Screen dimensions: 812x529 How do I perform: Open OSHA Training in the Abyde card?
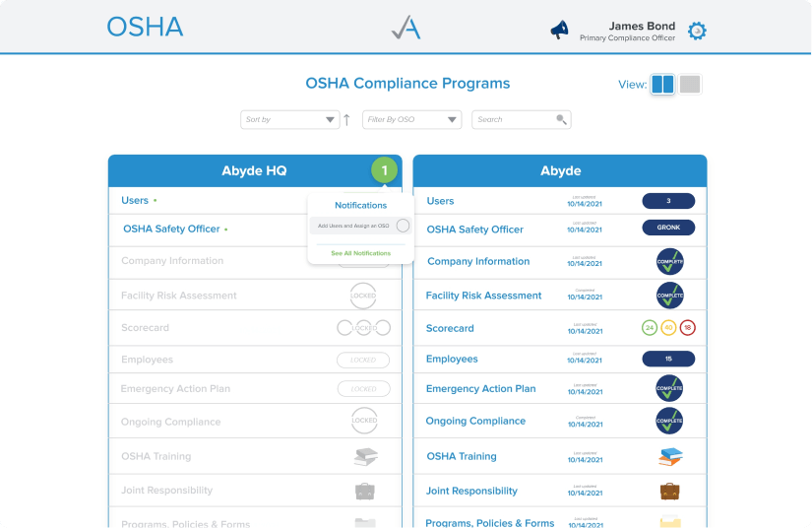[462, 456]
